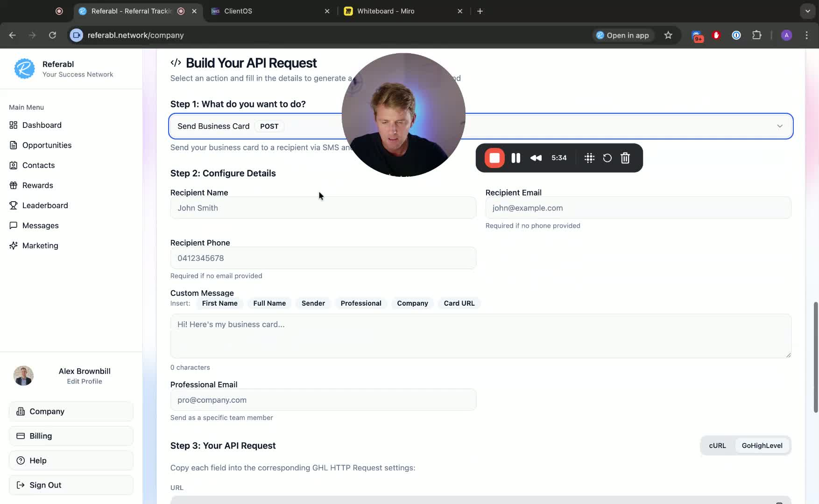Click the Recipient Name input field
819x504 pixels.
click(323, 208)
